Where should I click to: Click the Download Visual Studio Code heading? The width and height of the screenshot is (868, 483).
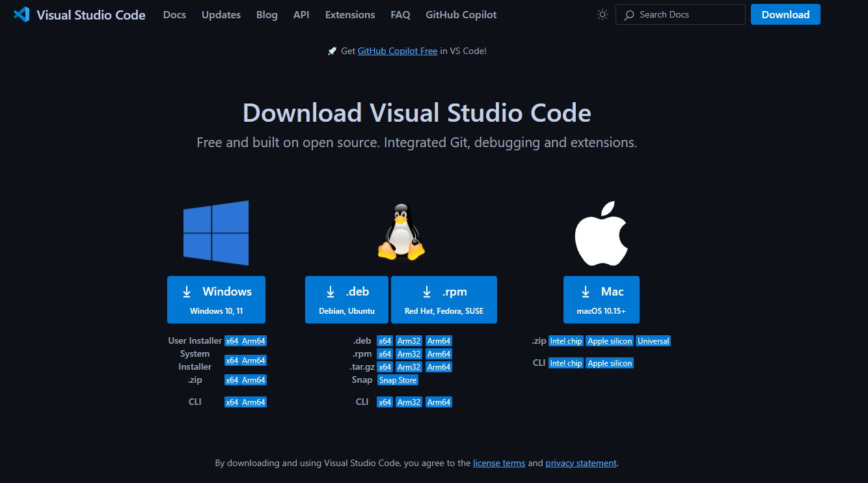click(x=417, y=113)
